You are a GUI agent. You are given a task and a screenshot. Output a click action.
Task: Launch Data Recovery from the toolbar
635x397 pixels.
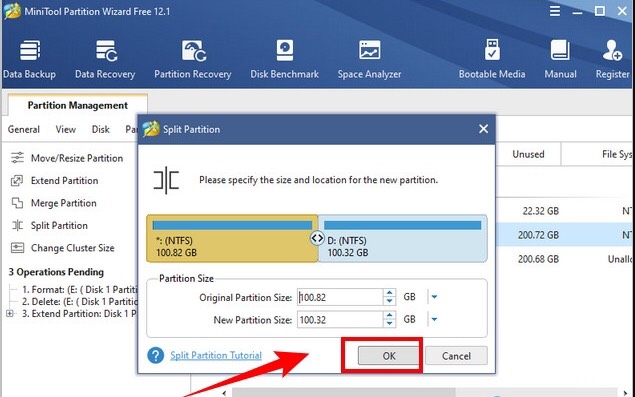click(105, 59)
